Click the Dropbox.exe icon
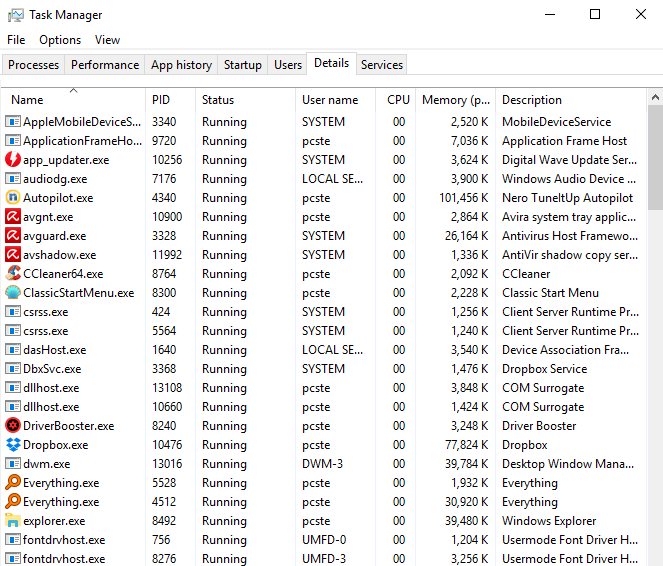 (x=13, y=445)
